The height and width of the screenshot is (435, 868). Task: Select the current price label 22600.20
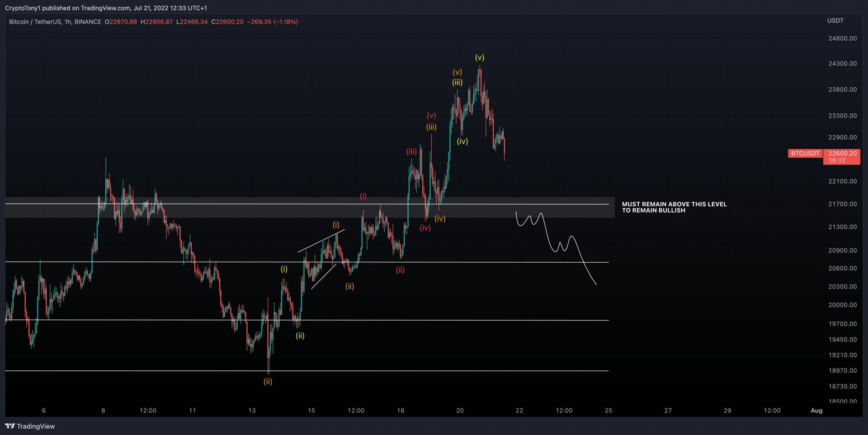(842, 153)
